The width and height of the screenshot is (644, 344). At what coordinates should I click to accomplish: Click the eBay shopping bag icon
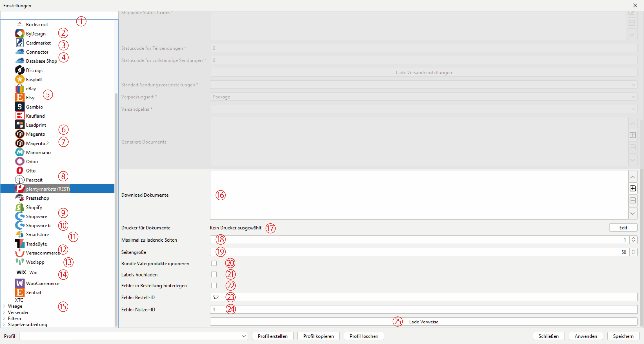pos(20,88)
